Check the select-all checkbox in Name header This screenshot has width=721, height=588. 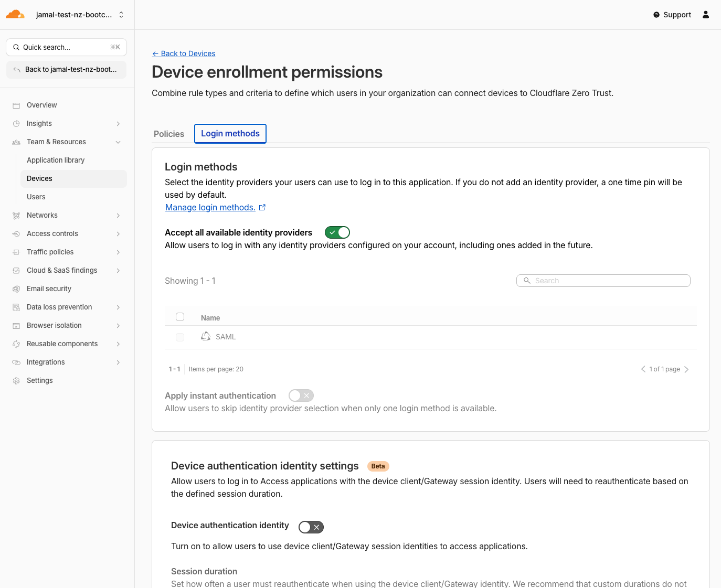point(180,317)
